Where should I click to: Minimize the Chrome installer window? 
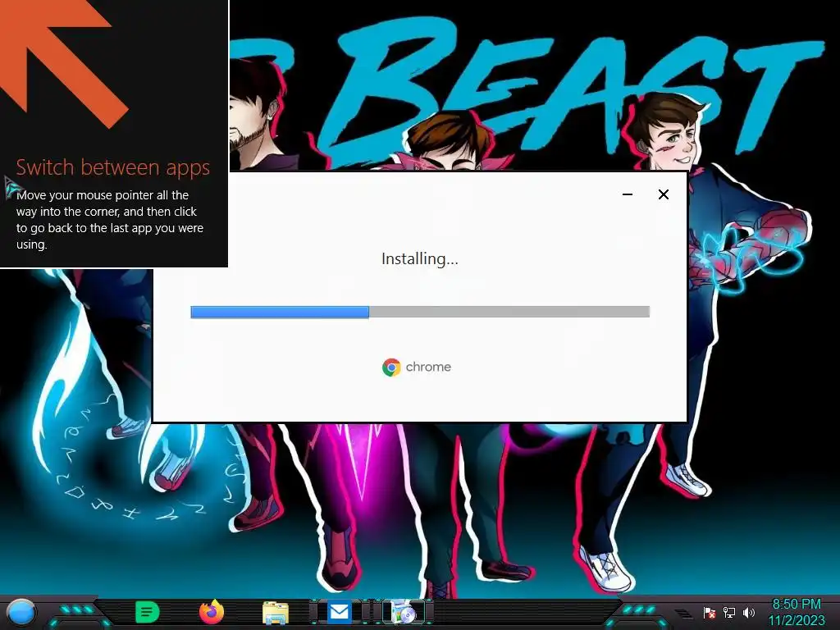(628, 194)
